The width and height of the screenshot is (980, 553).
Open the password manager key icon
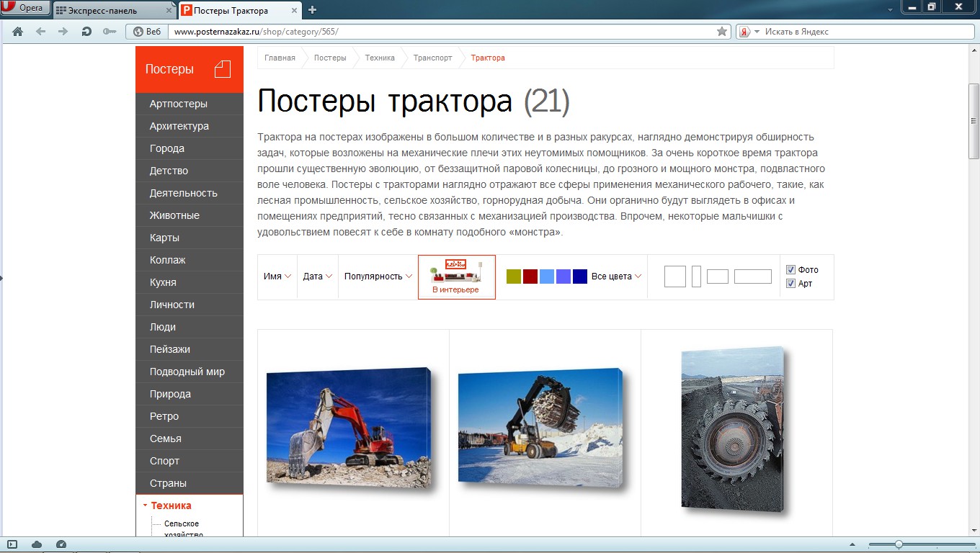point(110,32)
